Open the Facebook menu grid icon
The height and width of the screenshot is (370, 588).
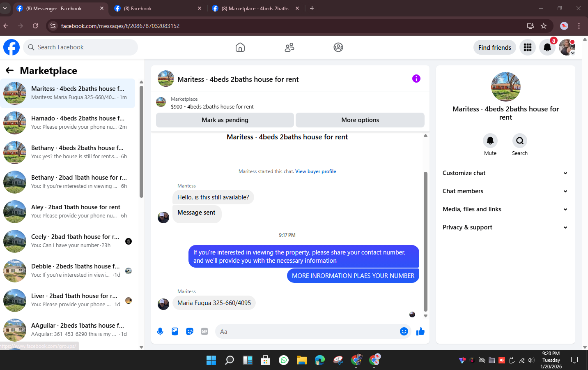click(x=528, y=47)
